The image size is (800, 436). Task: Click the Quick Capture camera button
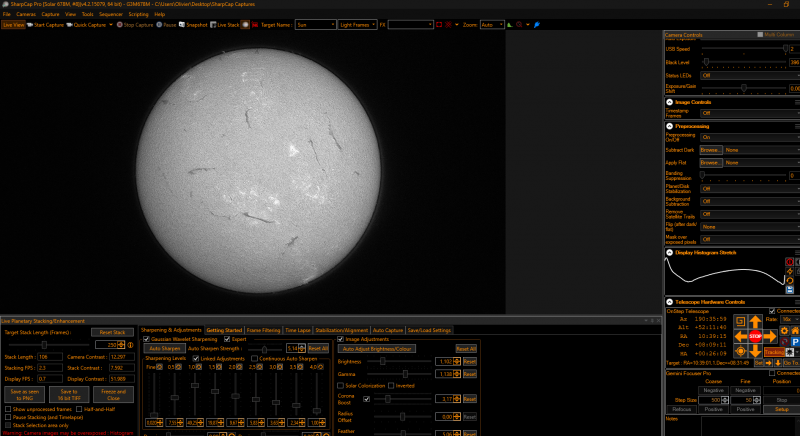pyautogui.click(x=86, y=24)
